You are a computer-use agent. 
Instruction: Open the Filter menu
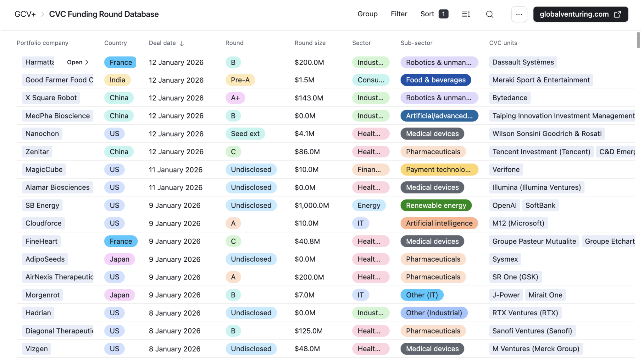[399, 14]
